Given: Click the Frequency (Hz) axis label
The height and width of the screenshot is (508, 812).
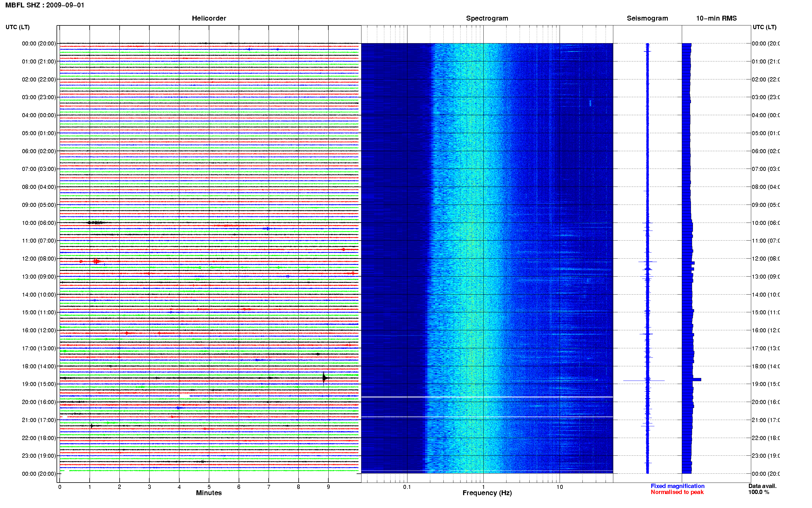Looking at the screenshot, I should (x=487, y=493).
